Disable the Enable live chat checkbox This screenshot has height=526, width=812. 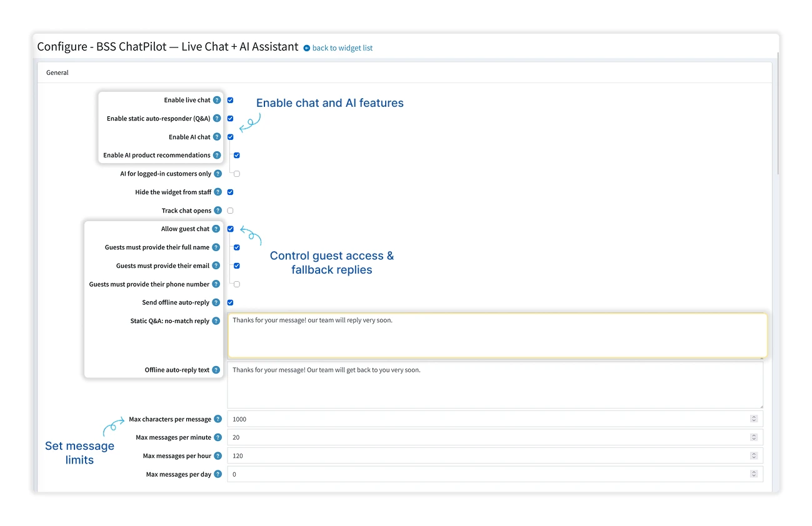(x=231, y=100)
